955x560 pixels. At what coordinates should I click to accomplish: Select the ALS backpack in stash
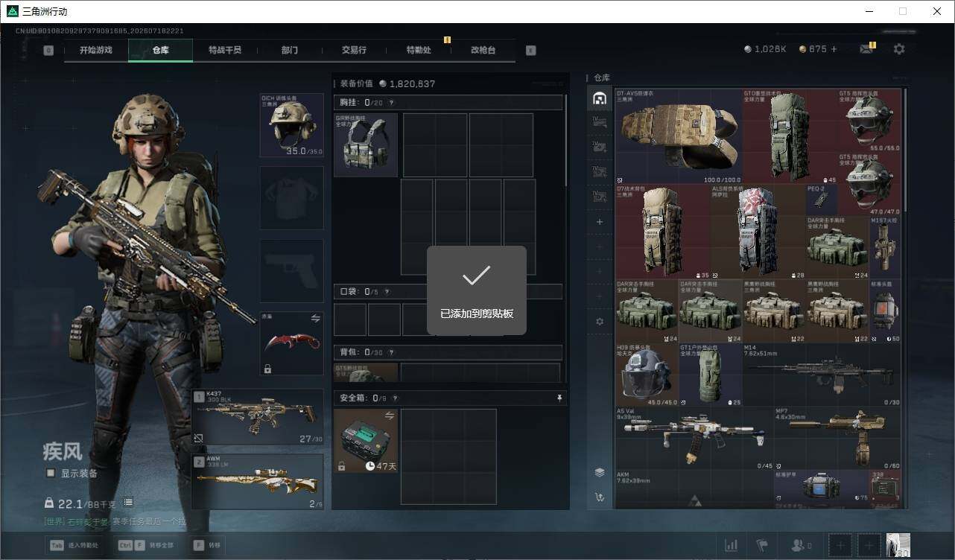(x=758, y=232)
